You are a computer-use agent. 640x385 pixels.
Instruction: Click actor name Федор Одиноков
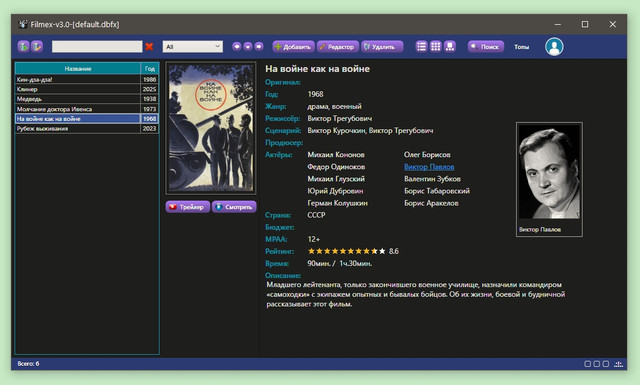click(x=336, y=167)
